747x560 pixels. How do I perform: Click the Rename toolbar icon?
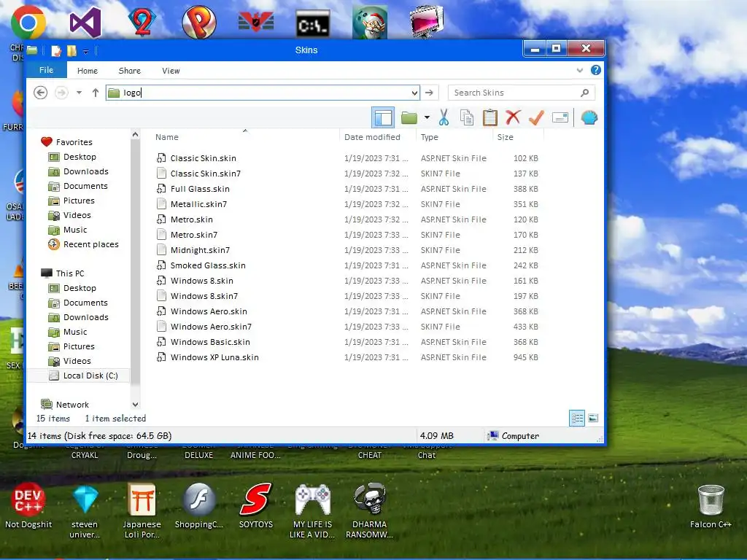point(560,117)
